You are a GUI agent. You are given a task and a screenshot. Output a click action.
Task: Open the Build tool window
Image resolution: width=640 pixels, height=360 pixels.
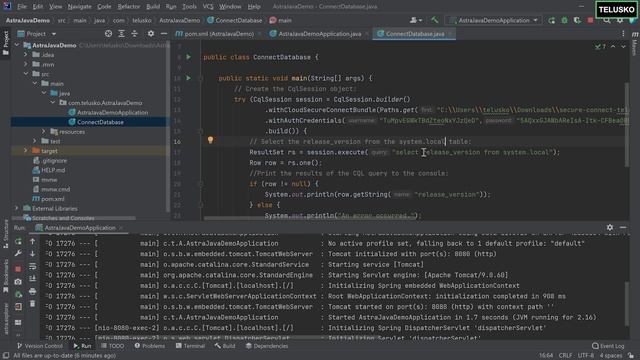[225, 346]
